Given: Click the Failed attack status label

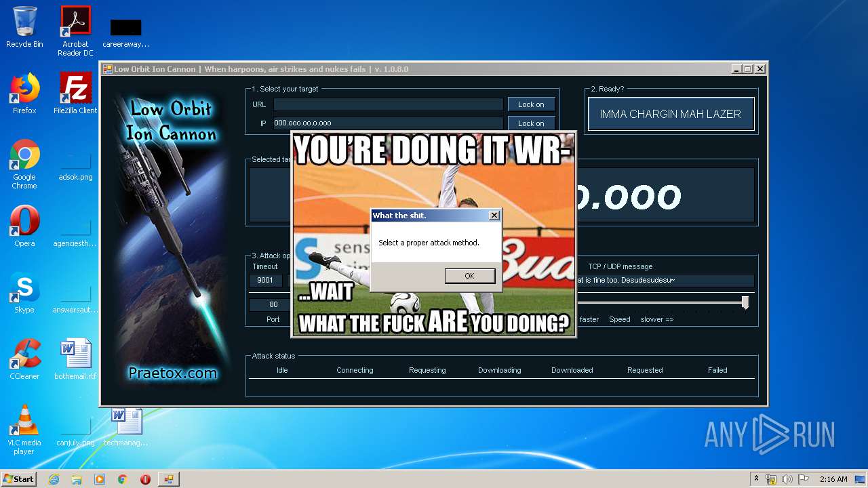Looking at the screenshot, I should (717, 370).
